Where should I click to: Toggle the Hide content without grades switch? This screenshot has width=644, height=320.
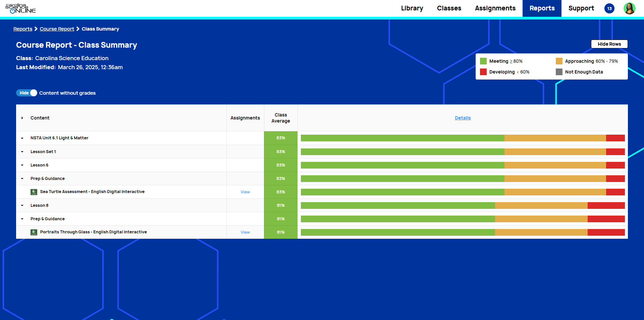tap(27, 93)
